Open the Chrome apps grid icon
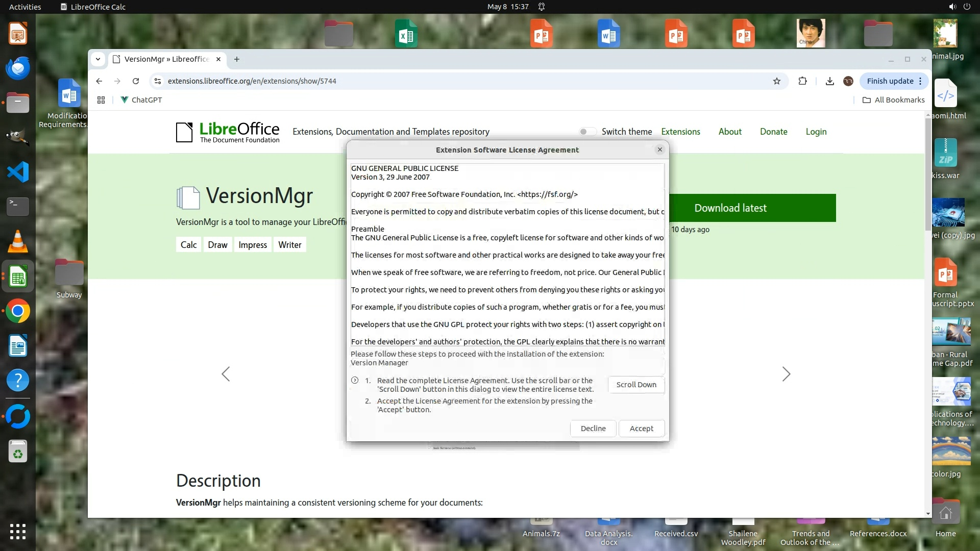The width and height of the screenshot is (980, 551). (x=101, y=100)
